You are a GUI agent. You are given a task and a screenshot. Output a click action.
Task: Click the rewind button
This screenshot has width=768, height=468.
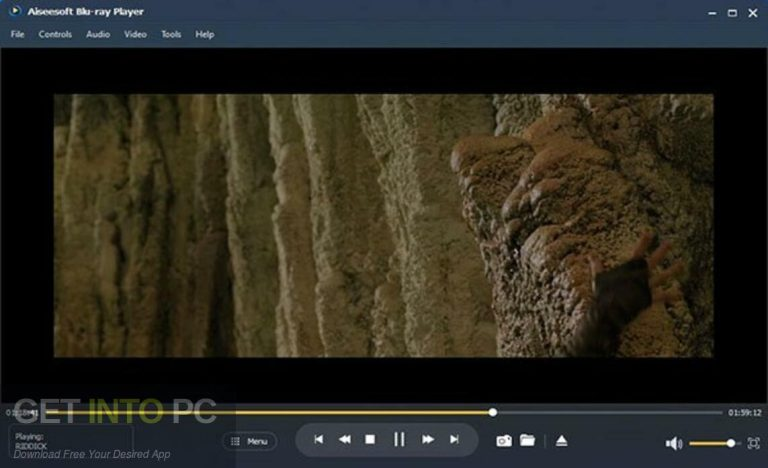click(344, 440)
